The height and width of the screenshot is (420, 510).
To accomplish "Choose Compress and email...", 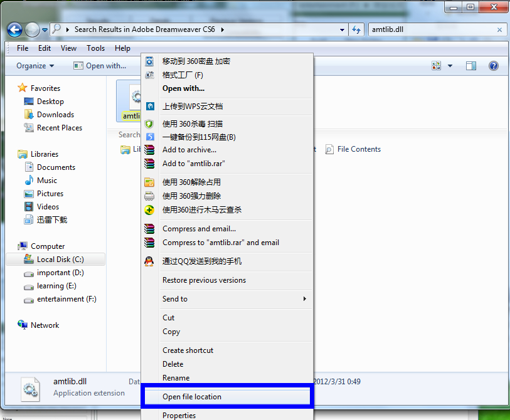I will (x=228, y=229).
